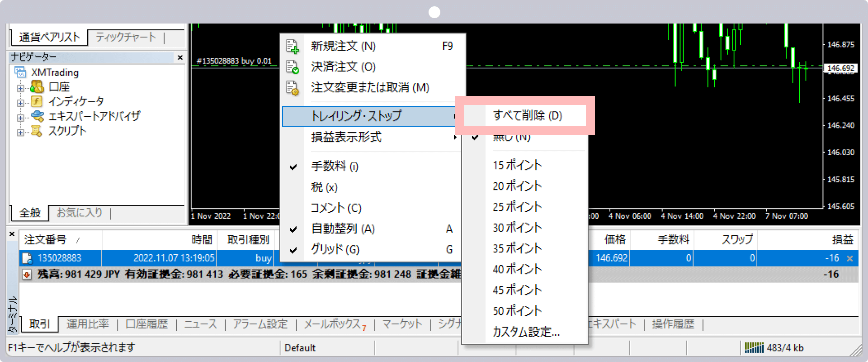Set trailing stop to 25 ポイント

[x=525, y=207]
